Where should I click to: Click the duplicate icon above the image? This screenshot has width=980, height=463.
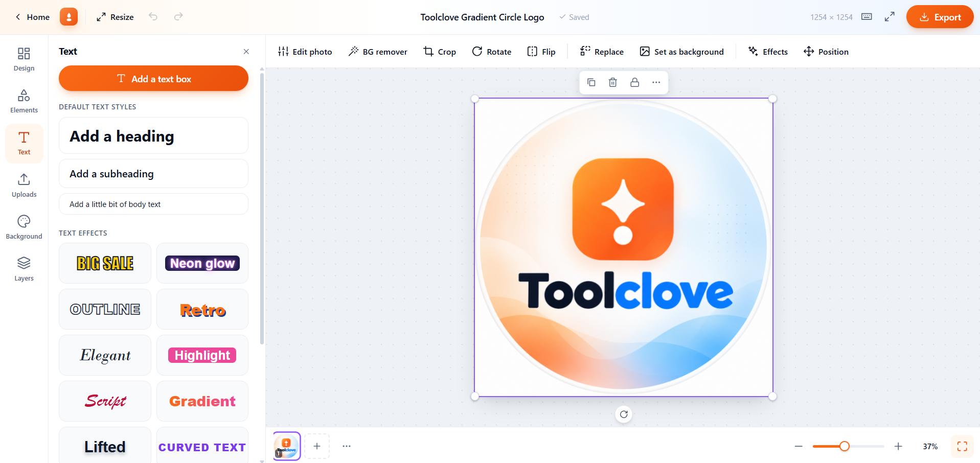(591, 82)
